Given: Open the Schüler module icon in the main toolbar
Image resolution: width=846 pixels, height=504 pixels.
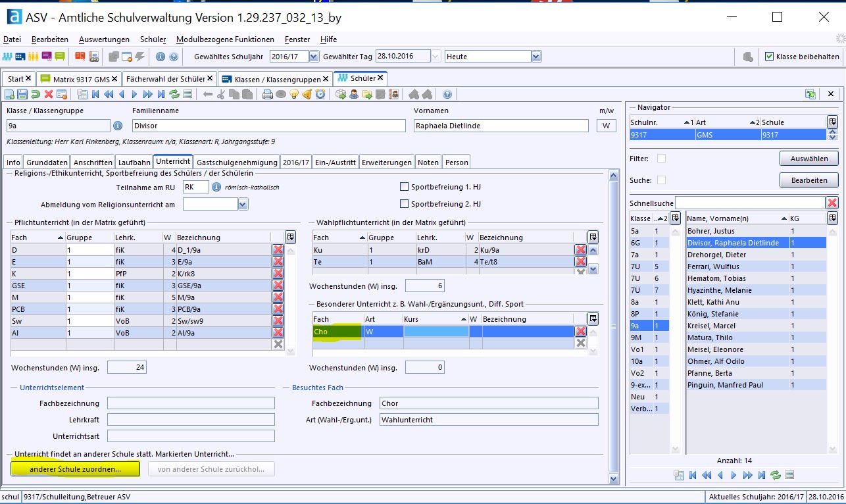Looking at the screenshot, I should pos(7,57).
